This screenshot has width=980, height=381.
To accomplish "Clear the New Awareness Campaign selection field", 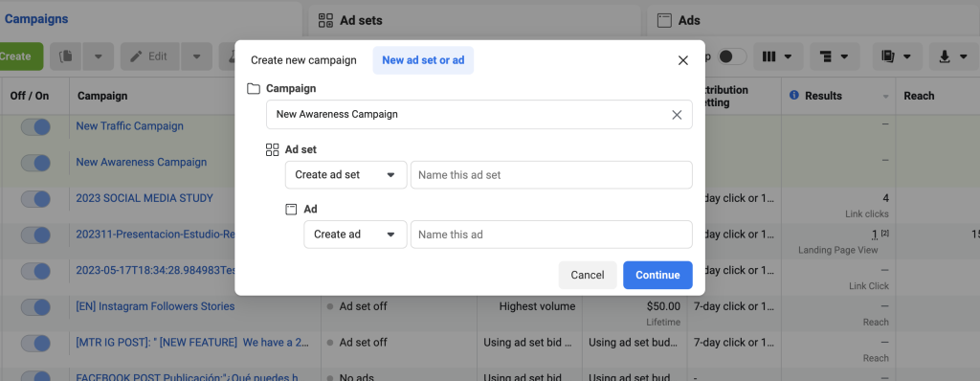I will pos(677,115).
